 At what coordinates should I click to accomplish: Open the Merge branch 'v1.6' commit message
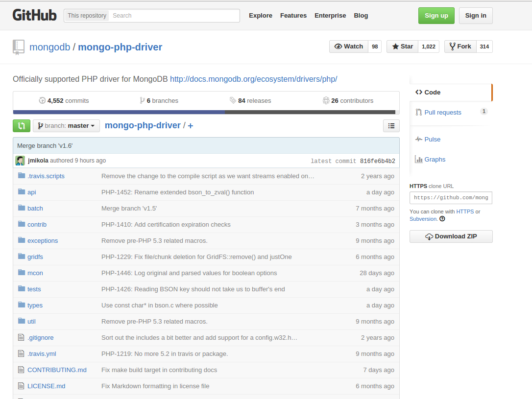(x=45, y=146)
